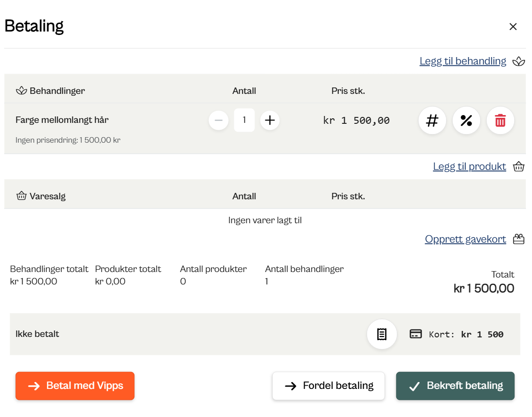Click the Kort: kr 1 500 payment amount

point(466,335)
